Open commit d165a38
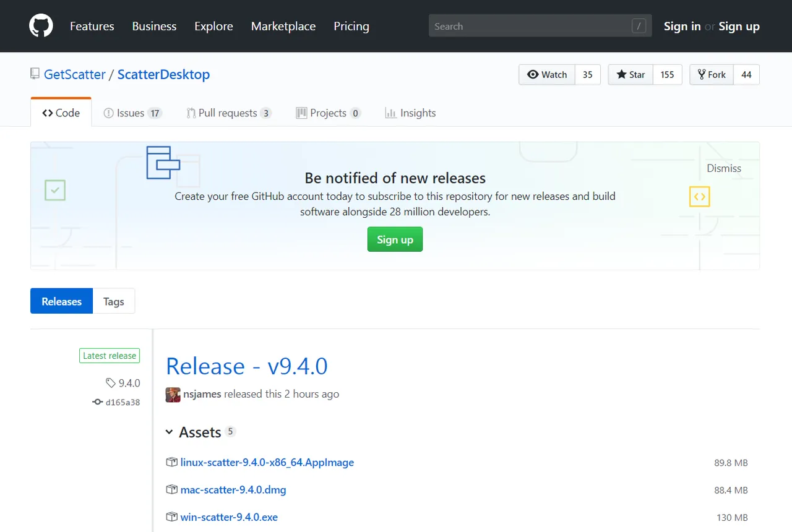Viewport: 792px width, 532px height. click(x=123, y=402)
